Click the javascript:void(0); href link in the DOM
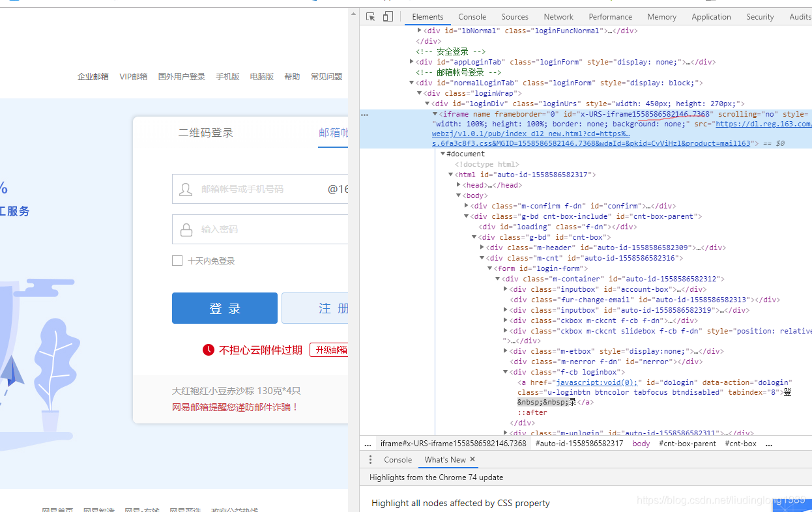 point(597,382)
